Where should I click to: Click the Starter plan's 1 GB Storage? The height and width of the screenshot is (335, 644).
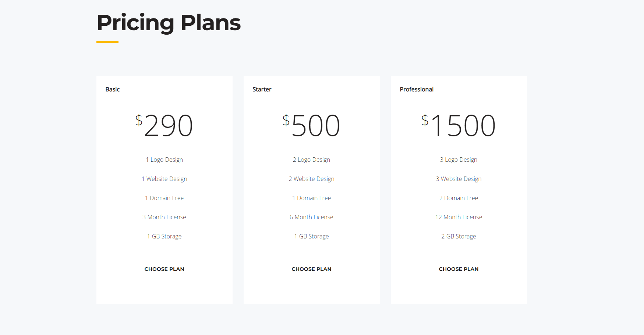click(x=311, y=236)
